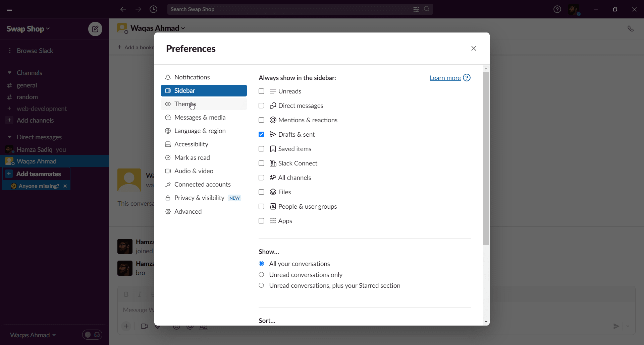Screen dimensions: 644x345
Task: Open send options dropdown arrow
Action: 628,326
